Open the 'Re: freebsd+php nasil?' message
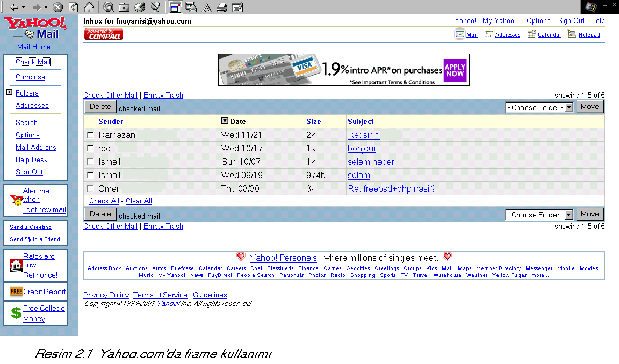The image size is (619, 364). click(x=392, y=188)
